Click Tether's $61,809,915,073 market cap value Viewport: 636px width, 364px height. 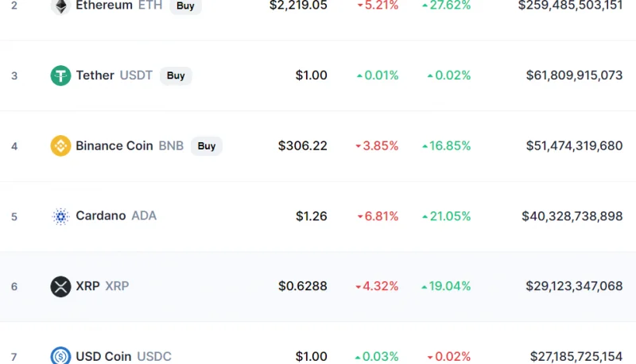[x=574, y=76]
